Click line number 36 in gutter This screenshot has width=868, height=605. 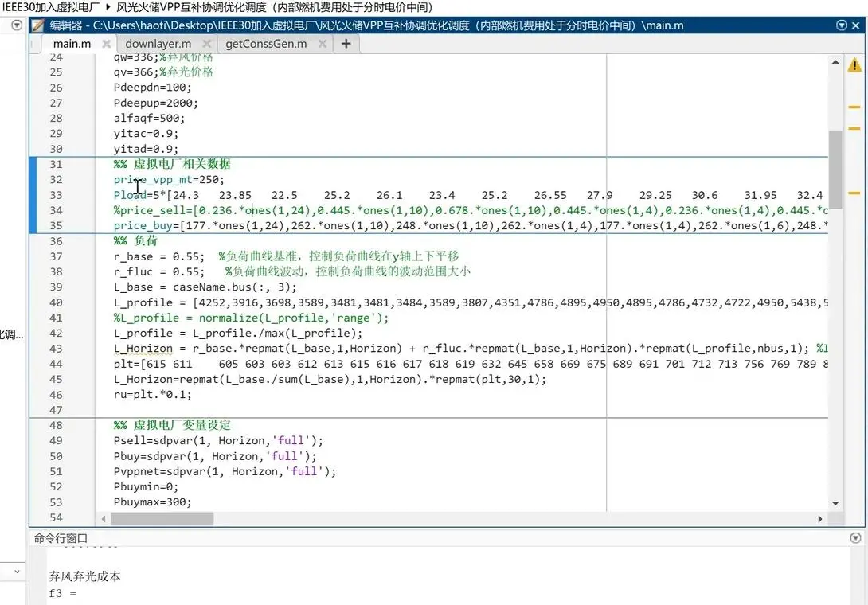click(56, 240)
